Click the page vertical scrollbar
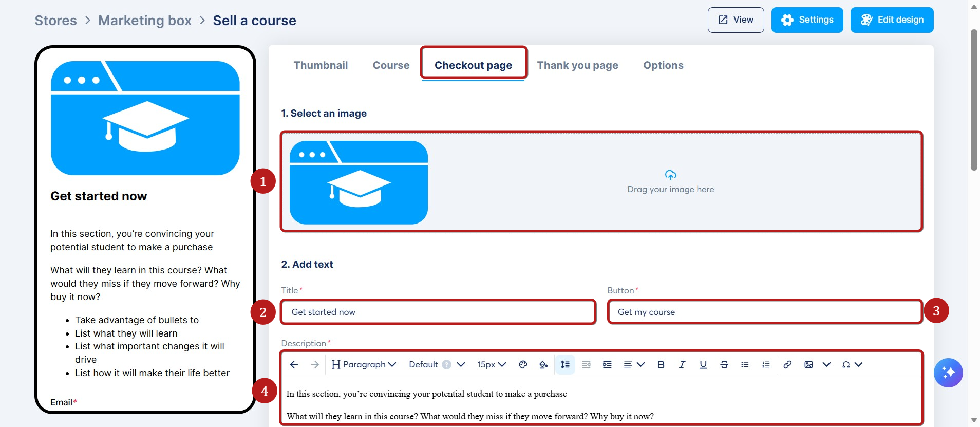The height and width of the screenshot is (427, 980). pyautogui.click(x=974, y=100)
